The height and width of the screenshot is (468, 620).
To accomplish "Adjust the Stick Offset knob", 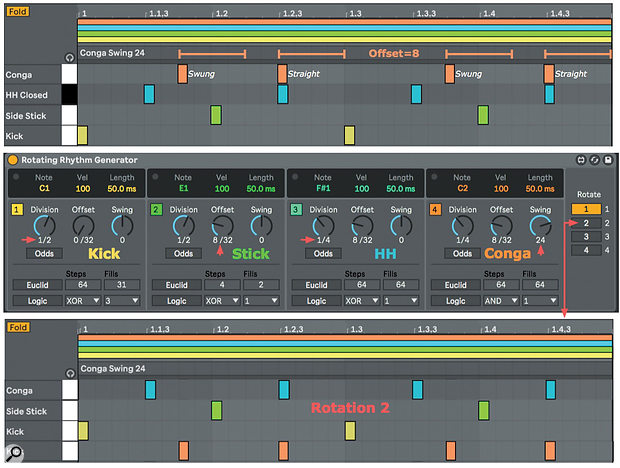I will click(222, 226).
